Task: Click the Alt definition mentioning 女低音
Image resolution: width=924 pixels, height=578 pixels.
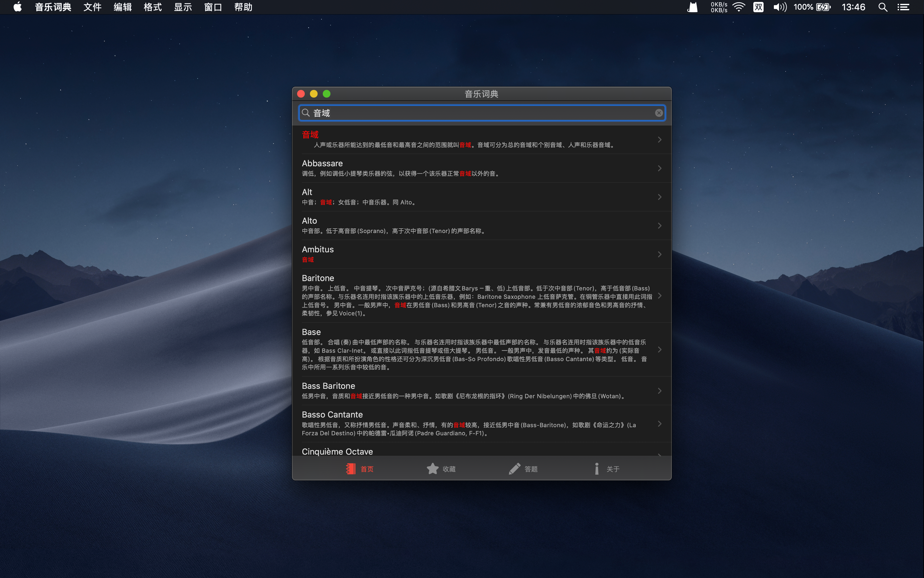Action: [x=359, y=202]
